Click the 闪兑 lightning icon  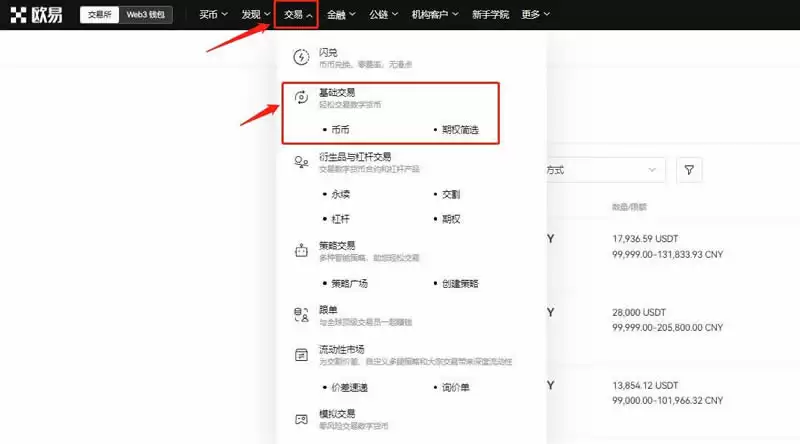click(301, 57)
